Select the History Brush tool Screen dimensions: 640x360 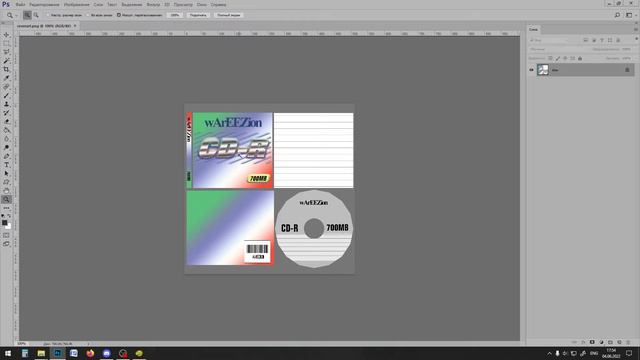(6, 113)
